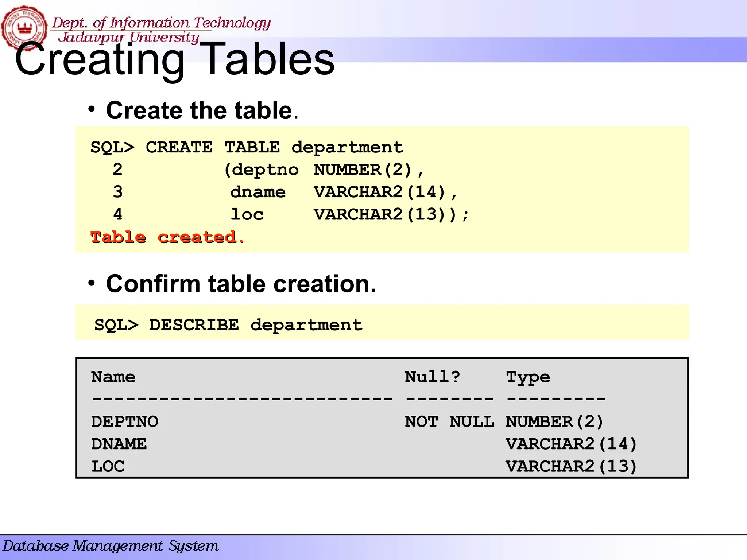Click the 'VARCHAR2(14)' type in DNAME row

coord(572,444)
